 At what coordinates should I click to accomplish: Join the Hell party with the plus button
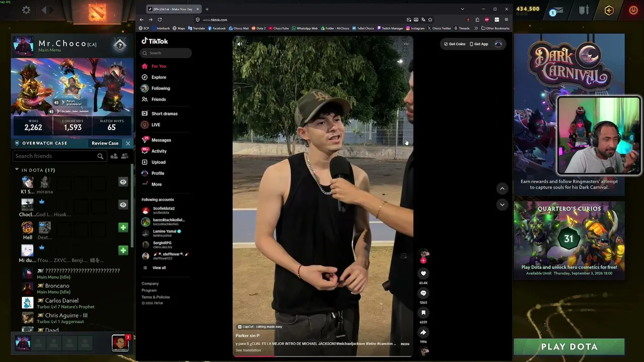pos(123,228)
